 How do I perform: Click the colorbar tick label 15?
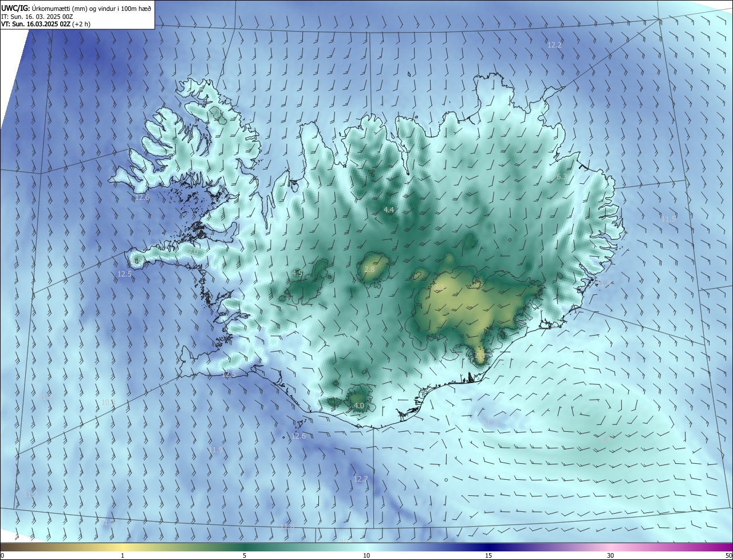click(x=488, y=555)
